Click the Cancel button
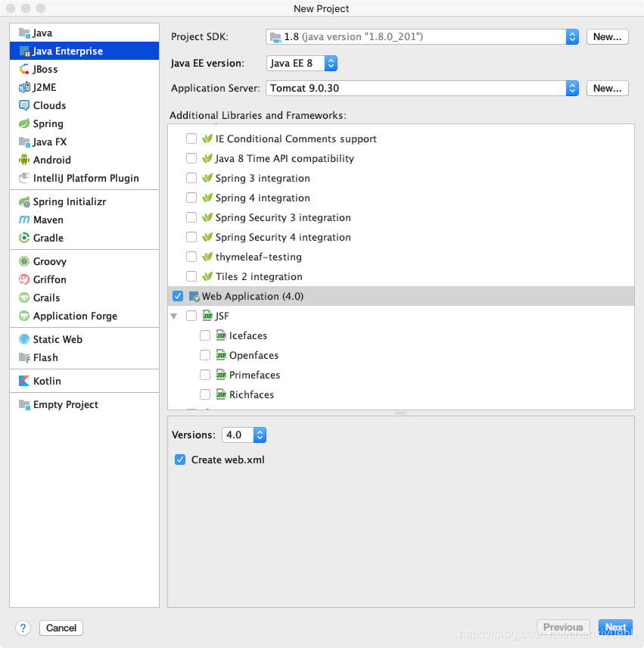 coord(61,628)
